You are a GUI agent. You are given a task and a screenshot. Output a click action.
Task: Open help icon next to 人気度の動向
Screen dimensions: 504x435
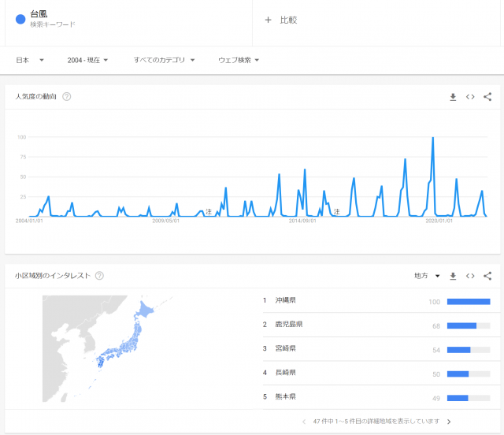[67, 97]
